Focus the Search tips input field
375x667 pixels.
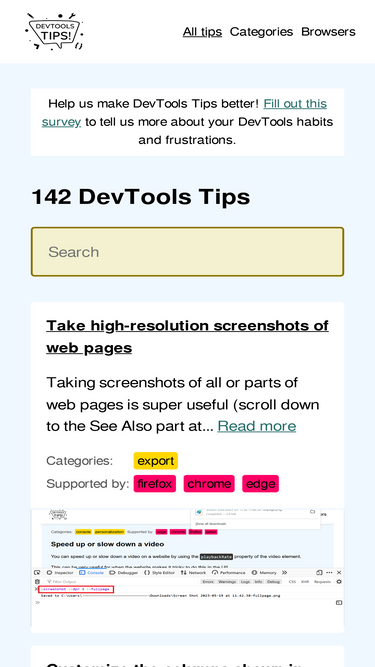[188, 252]
